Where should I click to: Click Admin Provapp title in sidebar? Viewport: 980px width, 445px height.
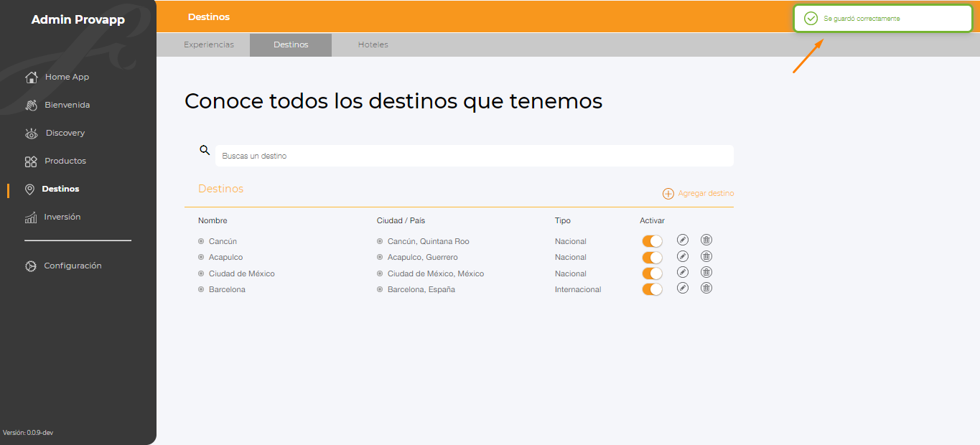pos(78,19)
